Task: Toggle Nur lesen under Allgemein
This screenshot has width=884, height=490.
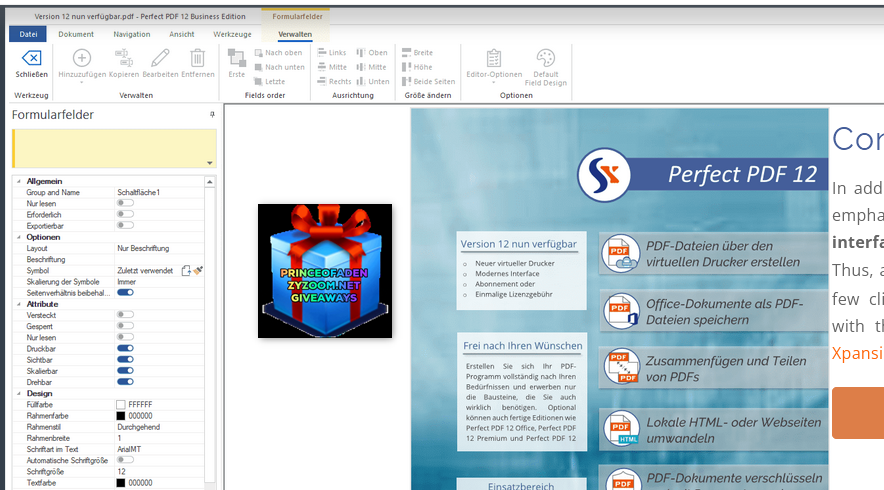Action: tap(125, 203)
